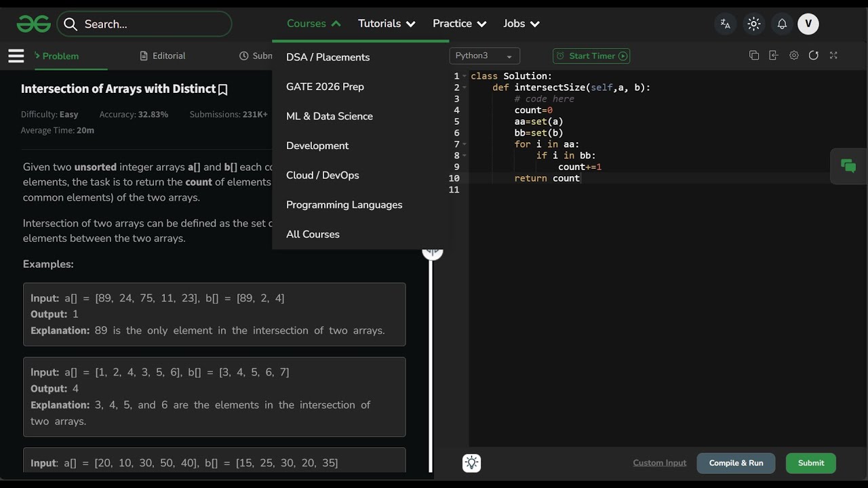Fold the class Solution line
This screenshot has width=868, height=488.
click(x=465, y=77)
